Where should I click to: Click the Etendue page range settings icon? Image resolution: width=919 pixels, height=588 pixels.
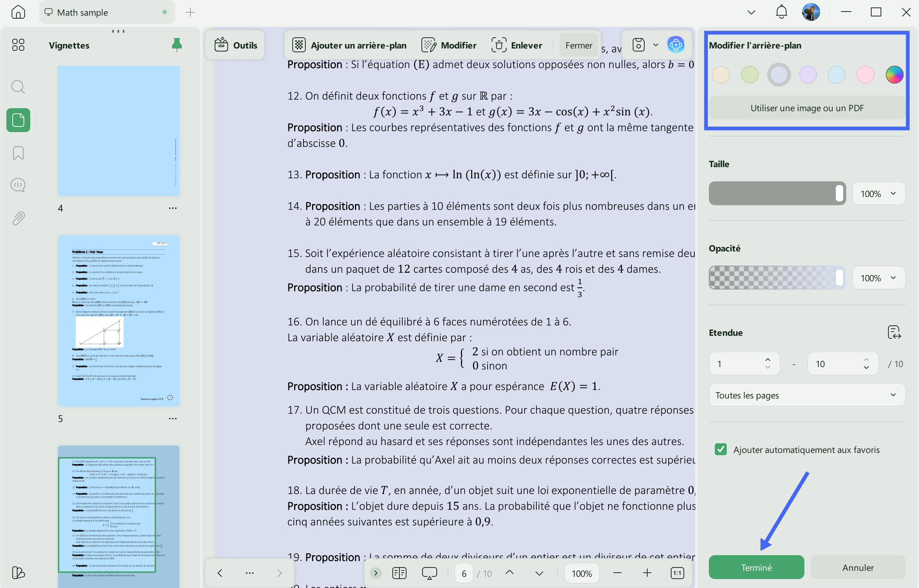point(894,332)
